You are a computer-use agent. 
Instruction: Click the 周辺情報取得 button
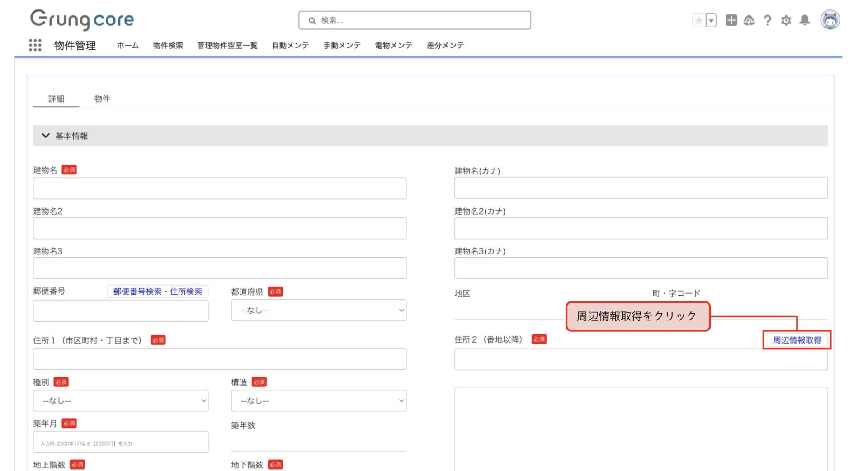click(x=797, y=340)
